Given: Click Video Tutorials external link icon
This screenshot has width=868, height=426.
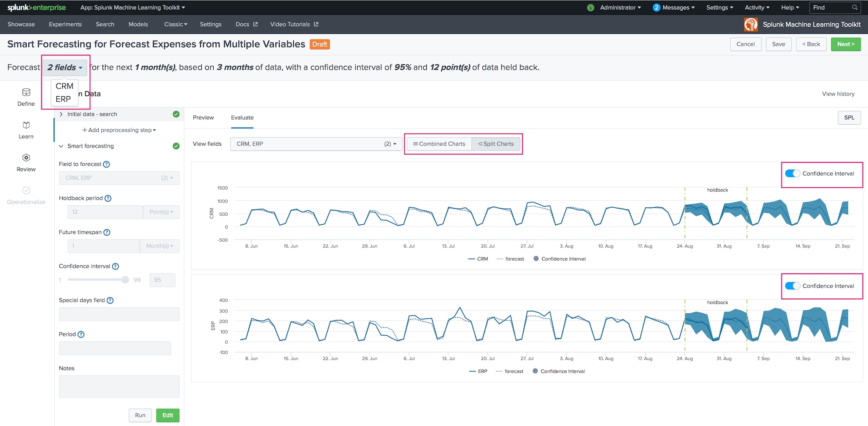Looking at the screenshot, I should [x=316, y=24].
